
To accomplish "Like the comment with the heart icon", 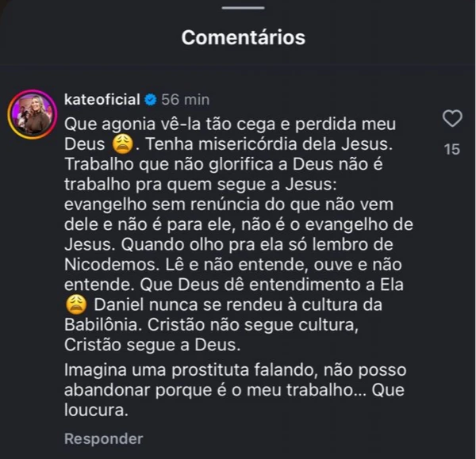I will (451, 120).
